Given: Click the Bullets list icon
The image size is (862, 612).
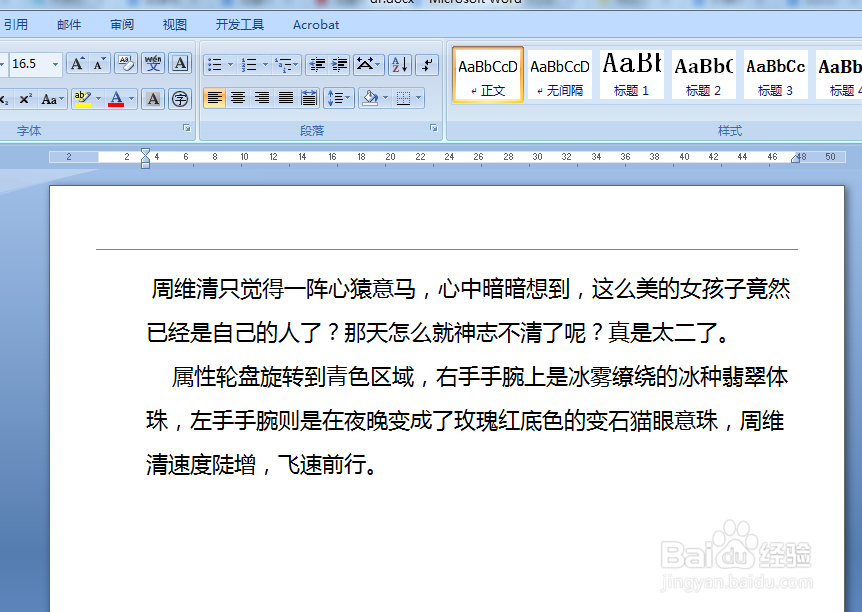Looking at the screenshot, I should tap(214, 65).
